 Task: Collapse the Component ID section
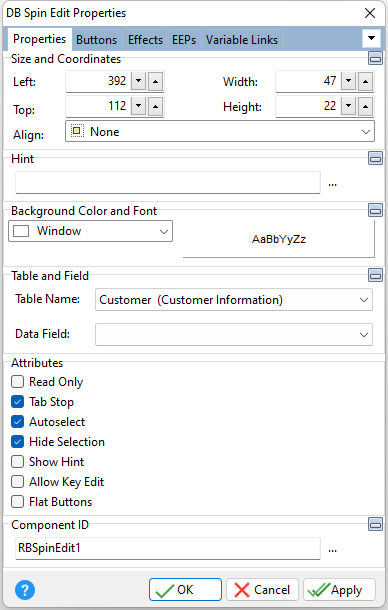375,524
